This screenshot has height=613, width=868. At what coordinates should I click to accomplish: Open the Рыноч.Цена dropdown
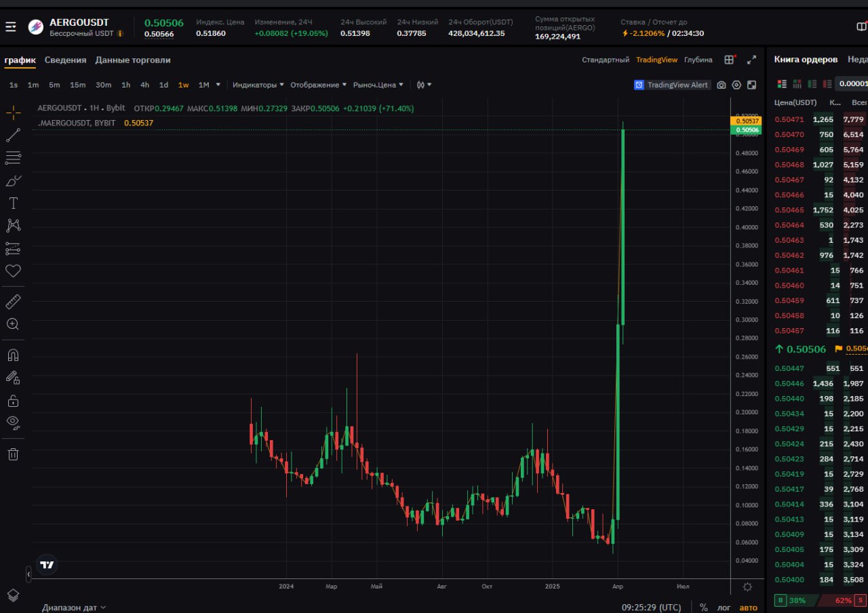(378, 85)
